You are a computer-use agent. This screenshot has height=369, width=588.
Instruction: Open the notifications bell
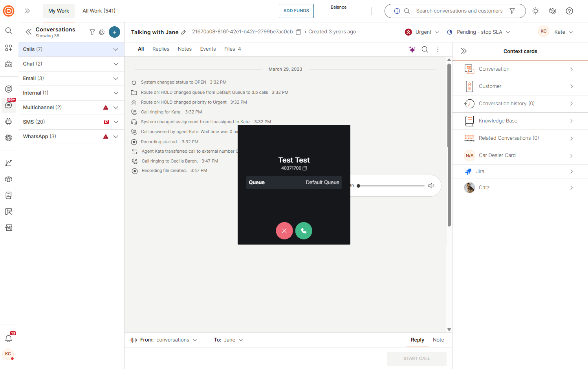click(x=9, y=338)
